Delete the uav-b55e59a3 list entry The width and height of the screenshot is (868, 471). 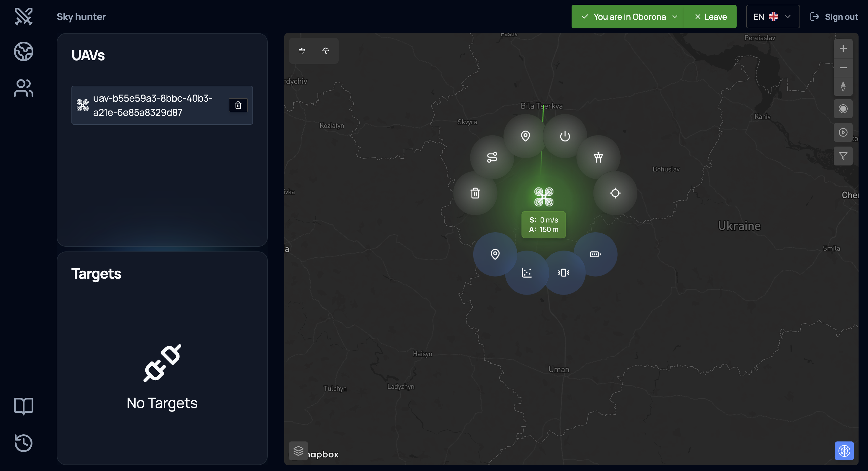point(238,105)
